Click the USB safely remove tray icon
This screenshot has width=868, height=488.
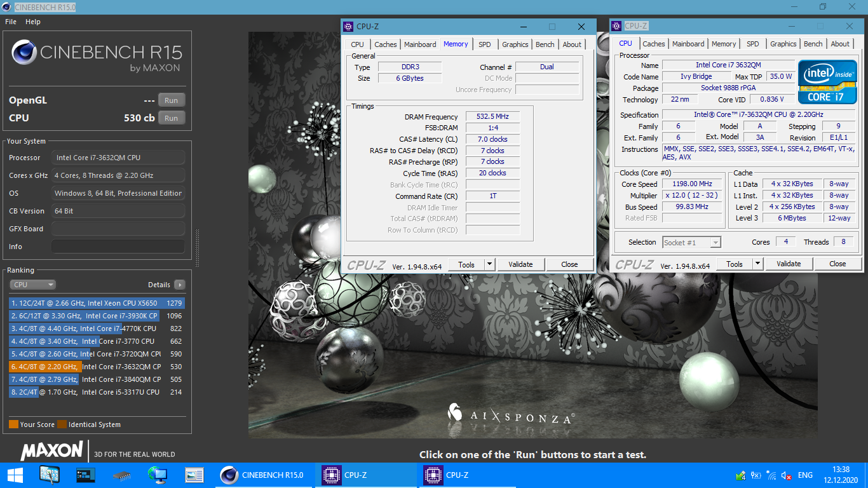(x=741, y=475)
